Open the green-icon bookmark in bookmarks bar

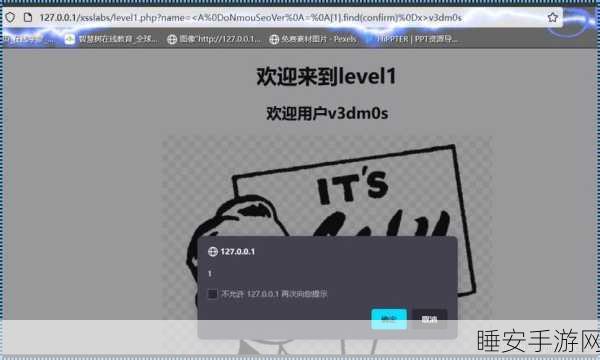[111, 39]
